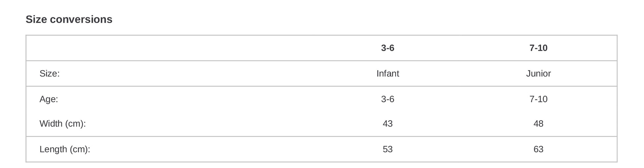Click the '7-10' value in Age row
The width and height of the screenshot is (644, 168).
pyautogui.click(x=538, y=99)
